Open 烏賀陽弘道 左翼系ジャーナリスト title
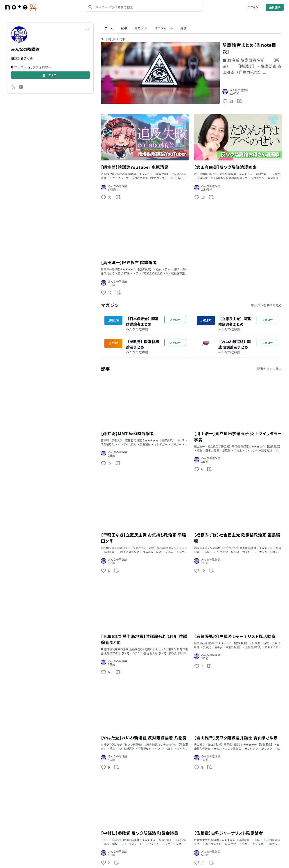This screenshot has height=868, width=289. (x=235, y=637)
